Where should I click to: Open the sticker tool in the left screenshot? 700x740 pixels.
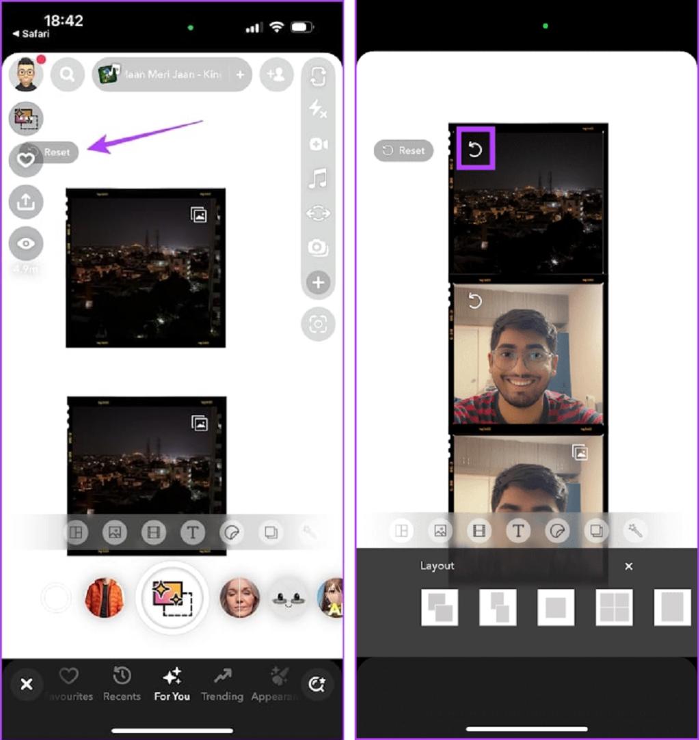pos(232,532)
